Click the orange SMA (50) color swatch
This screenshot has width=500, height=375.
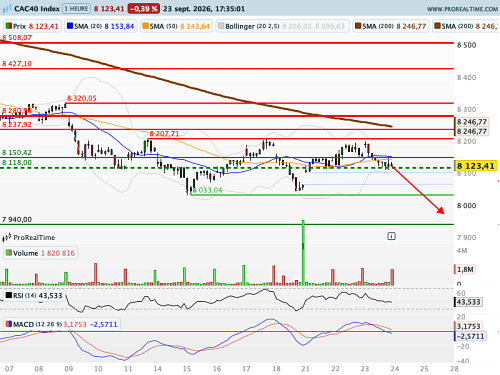(x=145, y=26)
